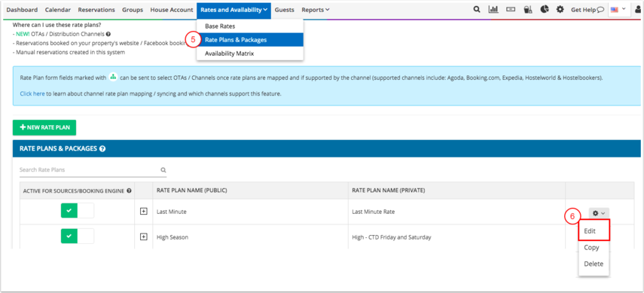Toggle active switch for Last Minute plan
This screenshot has height=293, width=644.
click(x=78, y=210)
